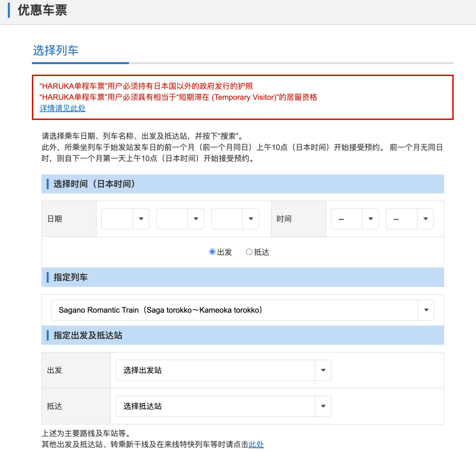This screenshot has width=476, height=454.
Task: Click the arrow icon on the second date field
Action: (196, 218)
